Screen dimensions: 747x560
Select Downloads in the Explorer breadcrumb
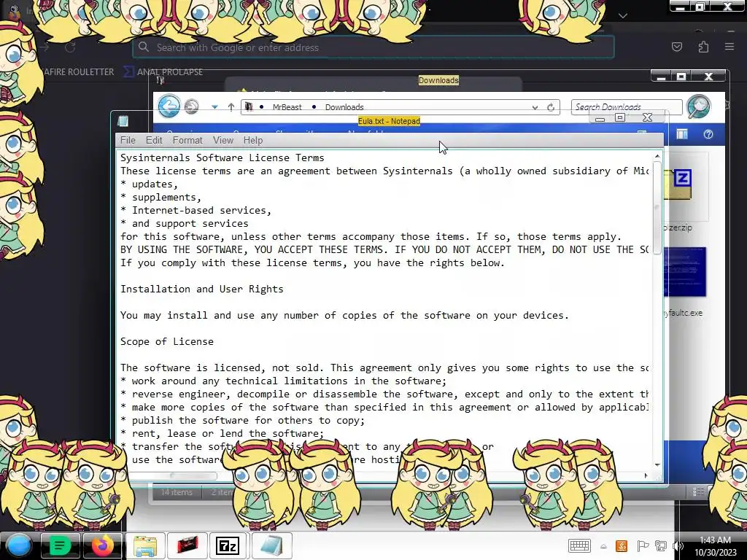(344, 107)
